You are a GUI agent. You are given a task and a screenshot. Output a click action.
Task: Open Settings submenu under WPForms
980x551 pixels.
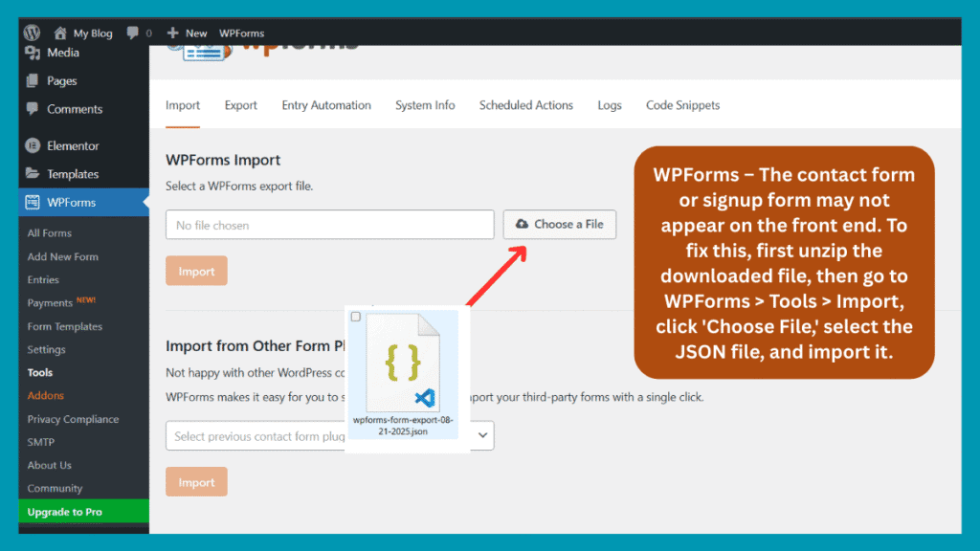(x=46, y=350)
